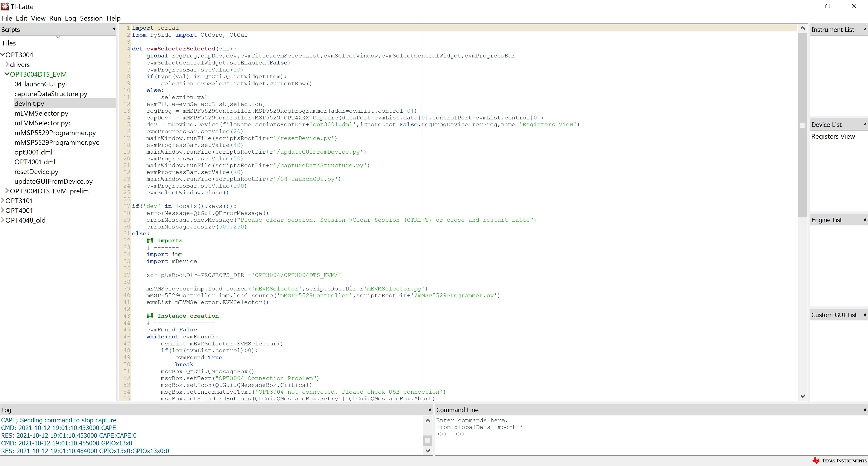Click the Engine List float icon

point(865,219)
